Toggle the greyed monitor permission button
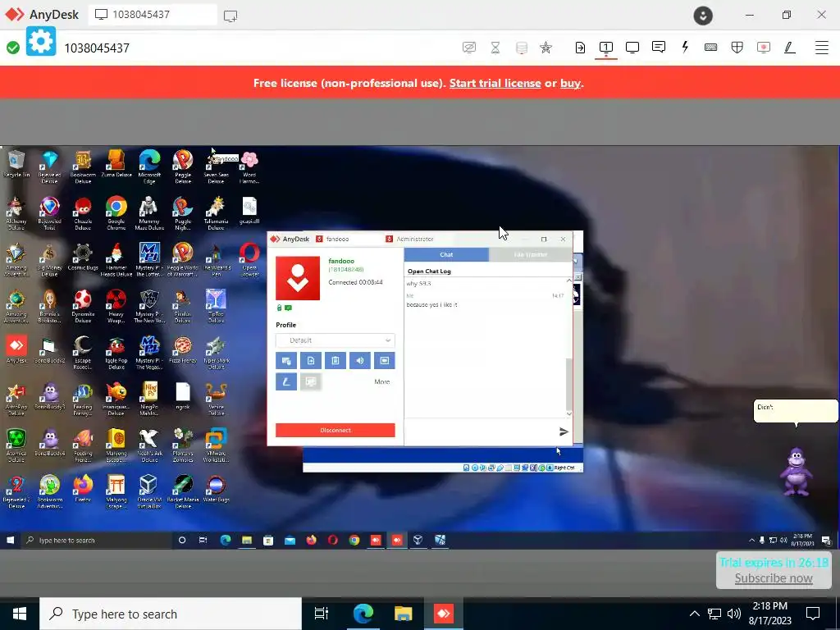840x630 pixels. pos(311,381)
